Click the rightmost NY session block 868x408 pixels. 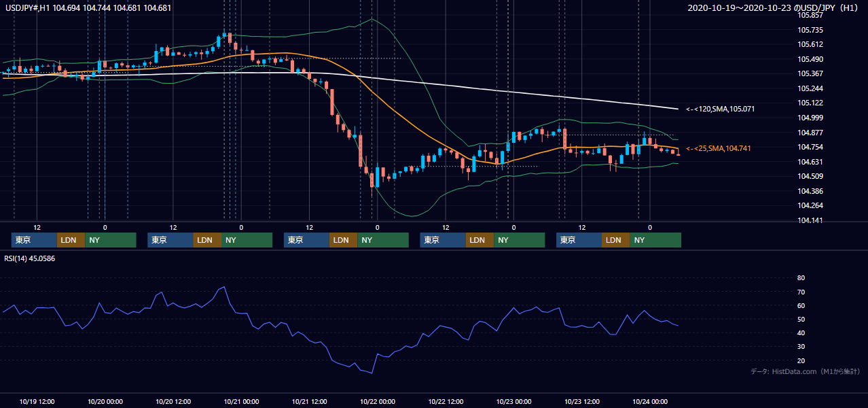click(655, 240)
